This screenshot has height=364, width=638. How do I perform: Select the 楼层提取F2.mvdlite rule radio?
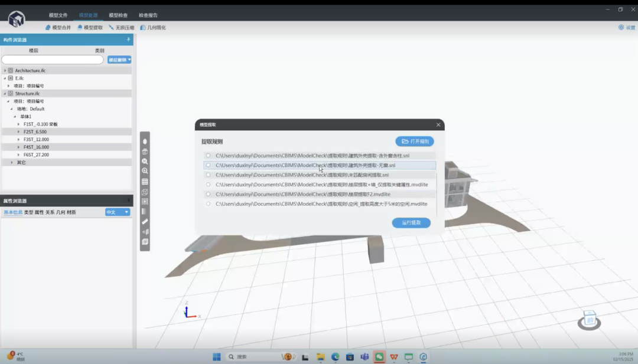(x=209, y=194)
